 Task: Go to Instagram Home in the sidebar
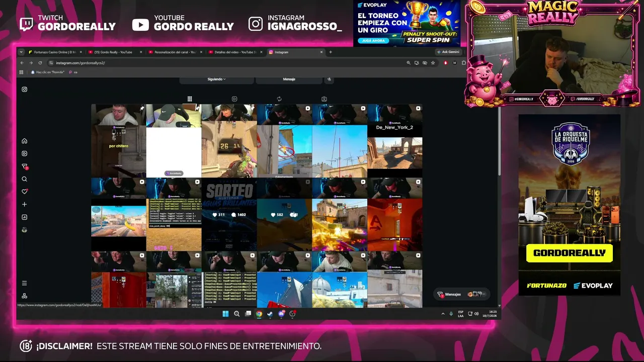tap(24, 141)
